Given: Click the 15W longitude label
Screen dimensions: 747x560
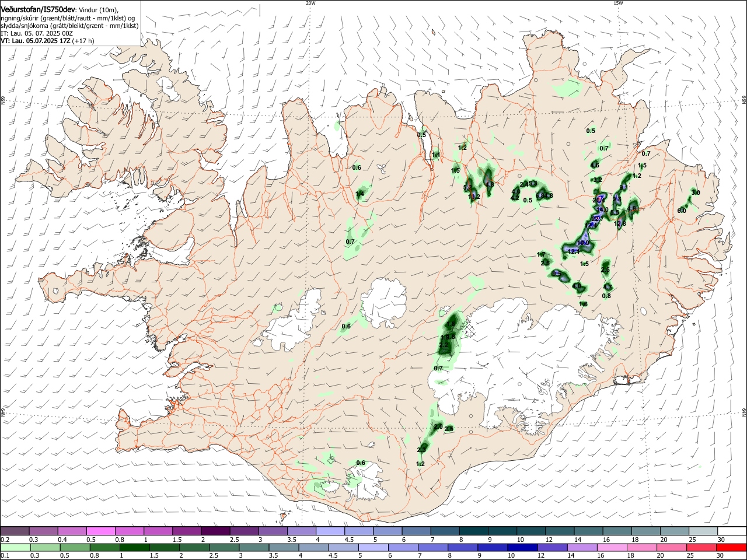Looking at the screenshot, I should pyautogui.click(x=618, y=3).
